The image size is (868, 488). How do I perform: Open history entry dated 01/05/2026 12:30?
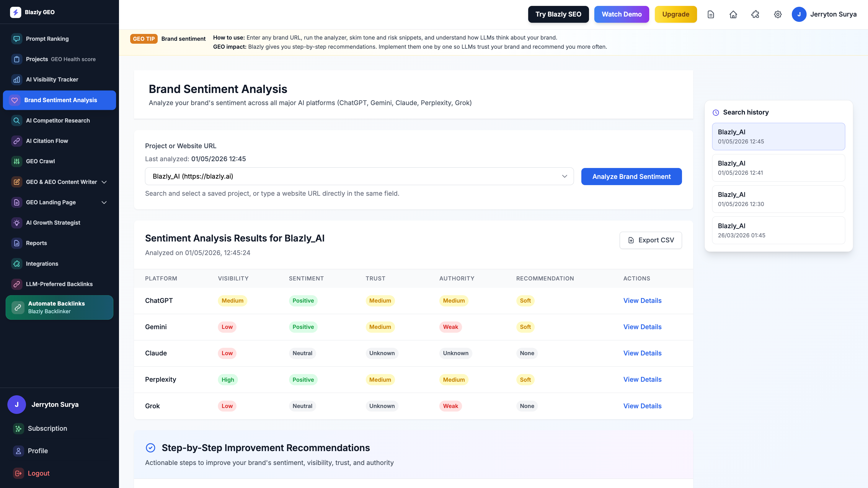click(x=778, y=199)
